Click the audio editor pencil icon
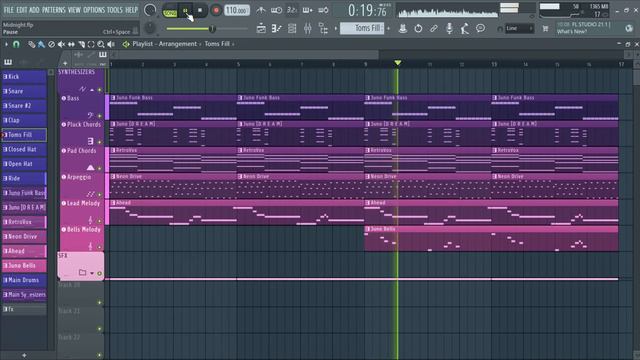This screenshot has height=360, width=640. pos(433,28)
